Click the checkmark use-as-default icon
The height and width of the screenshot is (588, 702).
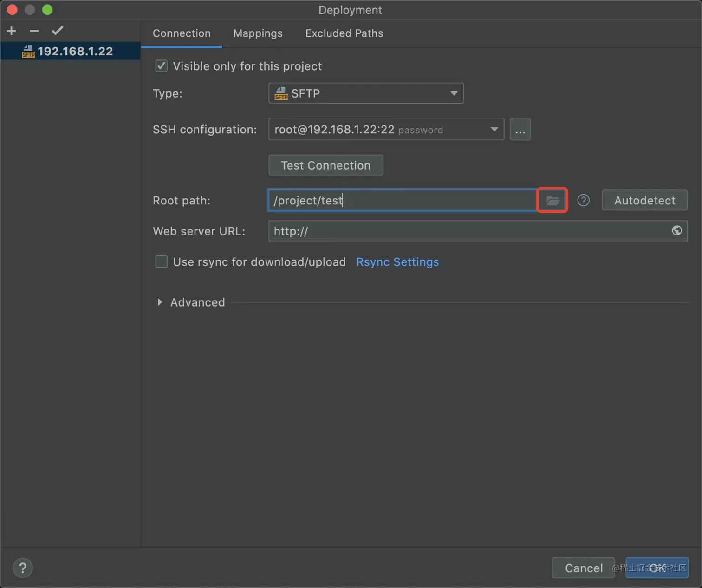(58, 31)
